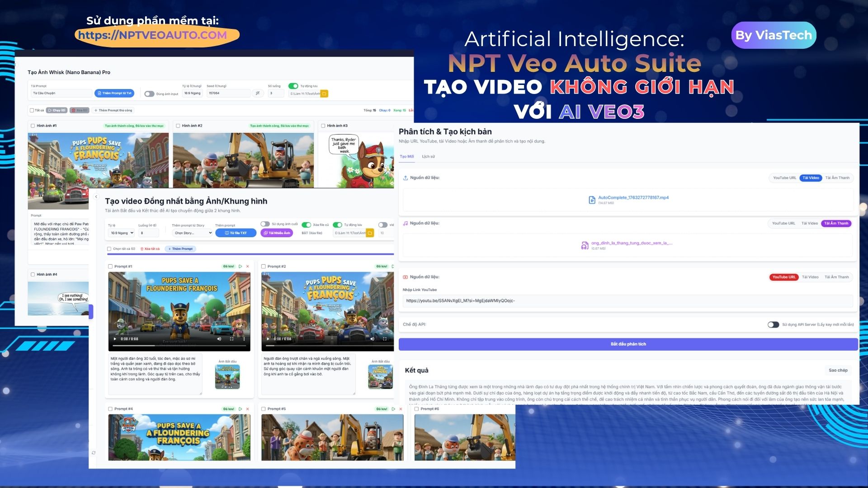Viewport: 868px width, 488px height.
Task: Switch to Tạo Mới tab
Action: (x=407, y=157)
